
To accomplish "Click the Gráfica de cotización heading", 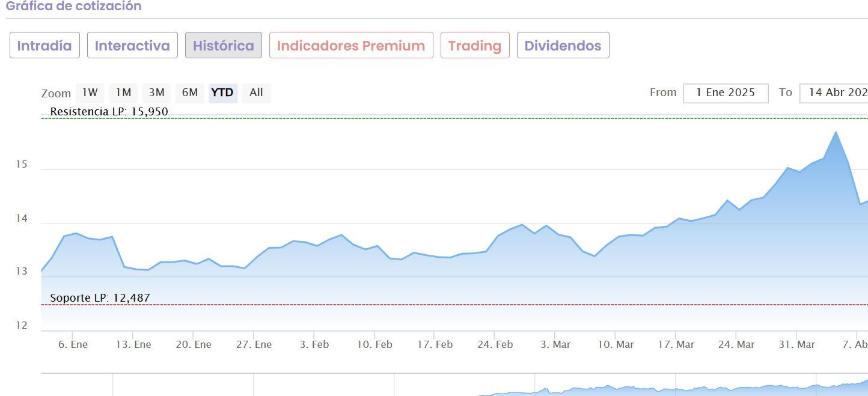I will tap(73, 7).
